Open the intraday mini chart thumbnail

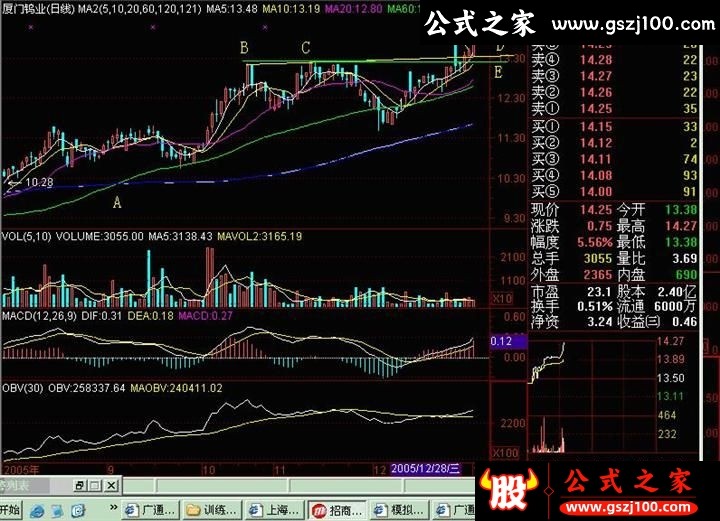tap(591, 397)
